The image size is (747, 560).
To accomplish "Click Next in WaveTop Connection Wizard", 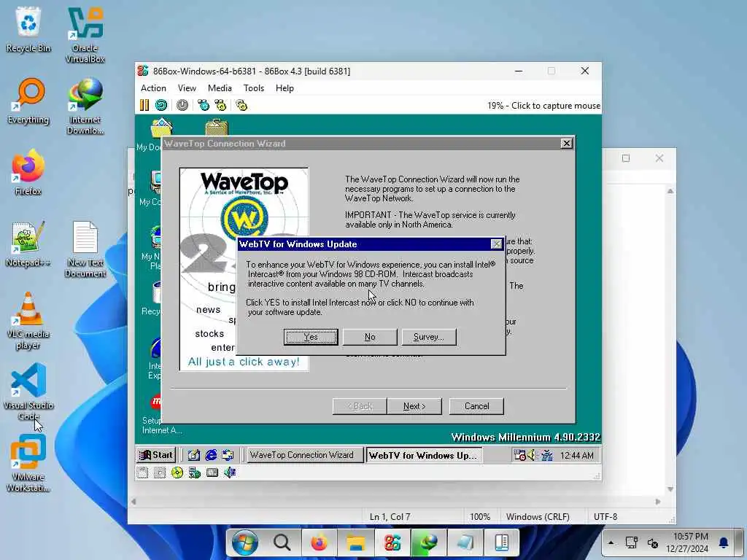I will pyautogui.click(x=414, y=406).
